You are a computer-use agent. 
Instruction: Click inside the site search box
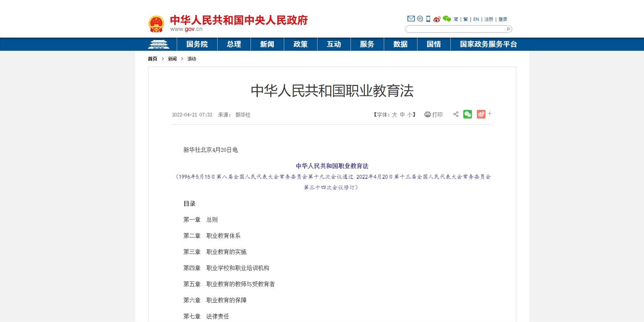[455, 29]
